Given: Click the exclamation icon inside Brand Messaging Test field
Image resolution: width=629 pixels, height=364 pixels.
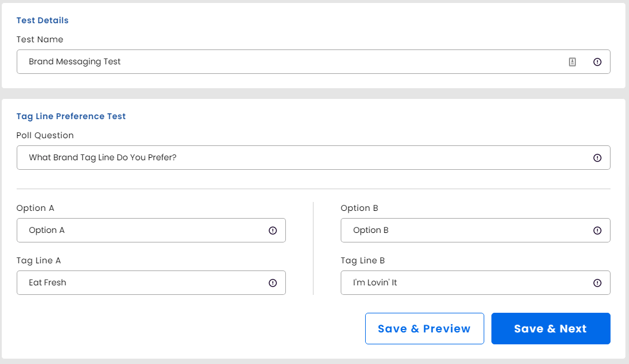Looking at the screenshot, I should 597,61.
